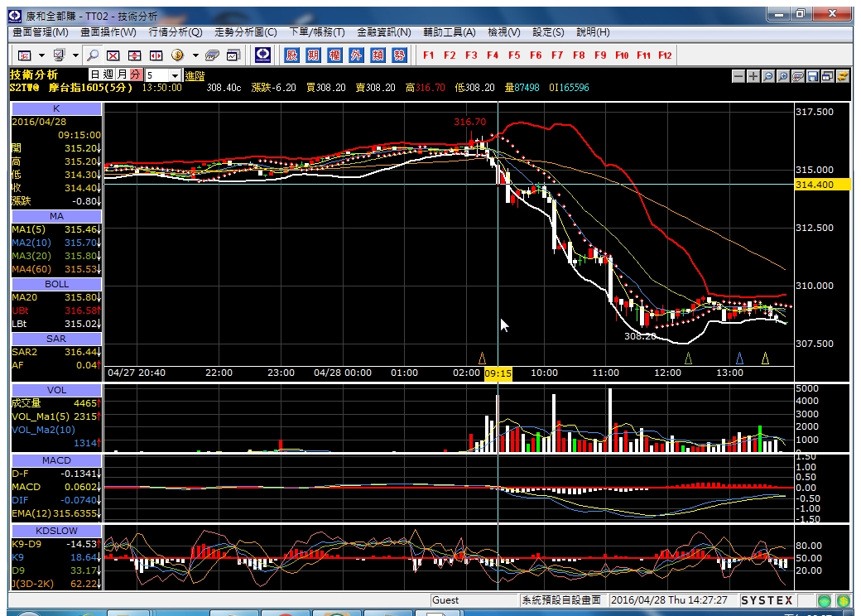Open the 下單/帳務(T) menu
The image size is (861, 616).
tap(317, 32)
